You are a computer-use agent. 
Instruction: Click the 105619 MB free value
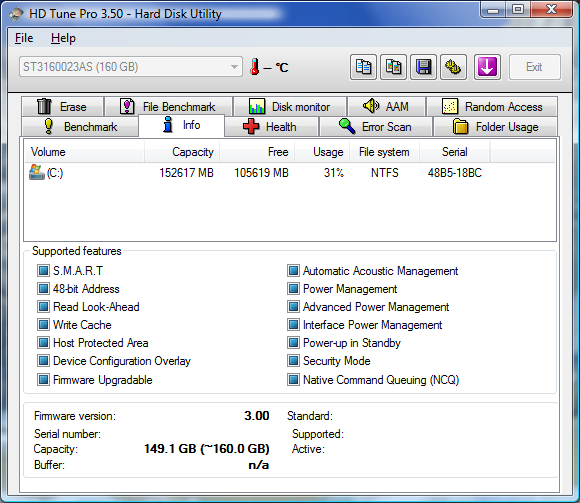261,173
